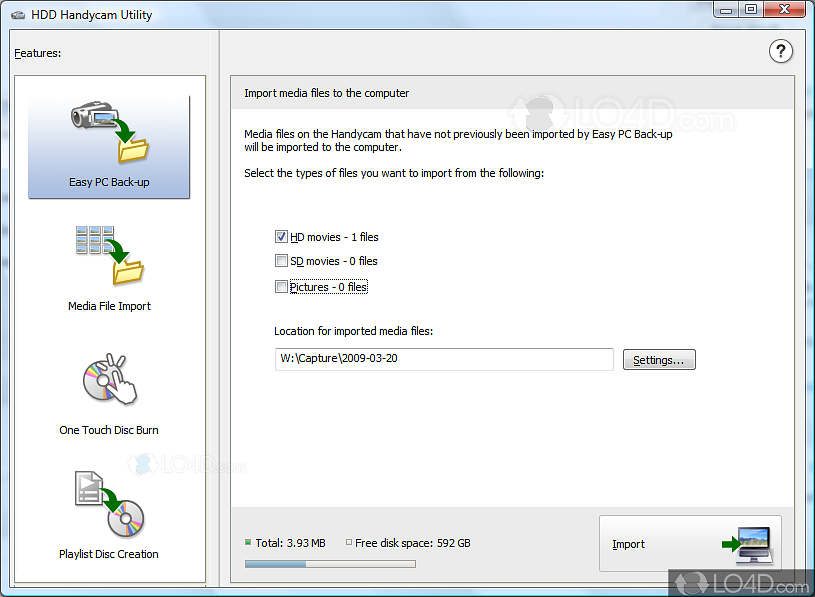Click the 'HD movies - 1 files' label

pyautogui.click(x=334, y=237)
